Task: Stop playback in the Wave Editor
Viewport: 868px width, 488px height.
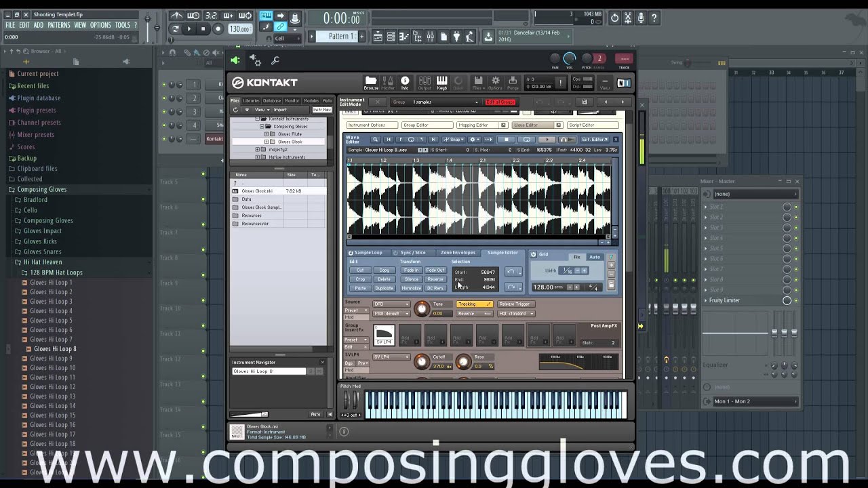Action: pos(507,140)
